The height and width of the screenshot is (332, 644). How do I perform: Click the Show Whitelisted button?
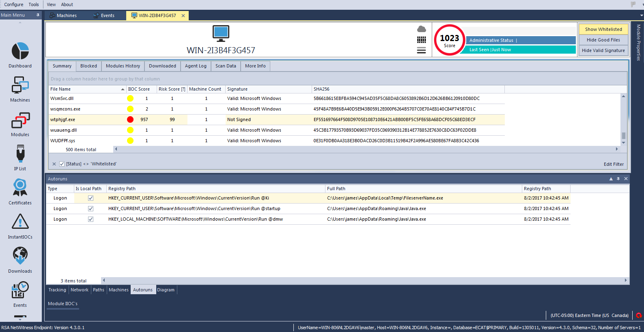[603, 29]
